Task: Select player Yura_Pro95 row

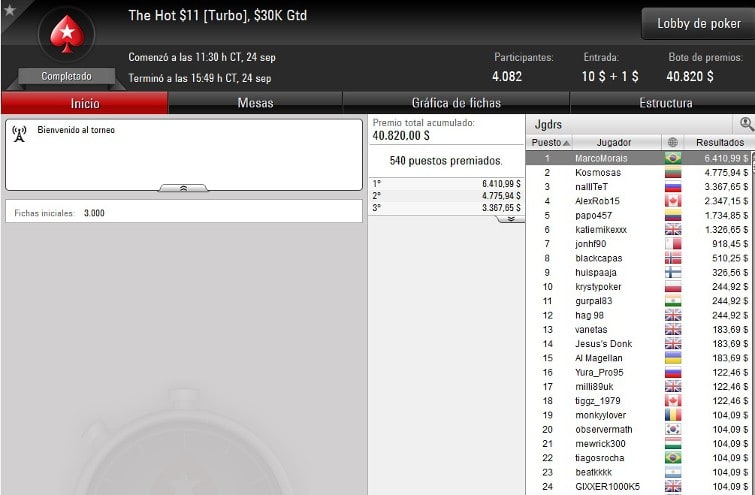Action: tap(638, 372)
